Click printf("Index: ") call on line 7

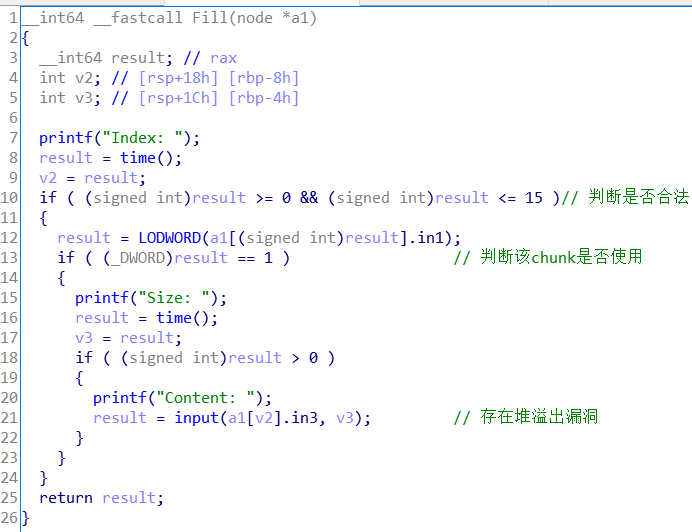click(x=119, y=138)
